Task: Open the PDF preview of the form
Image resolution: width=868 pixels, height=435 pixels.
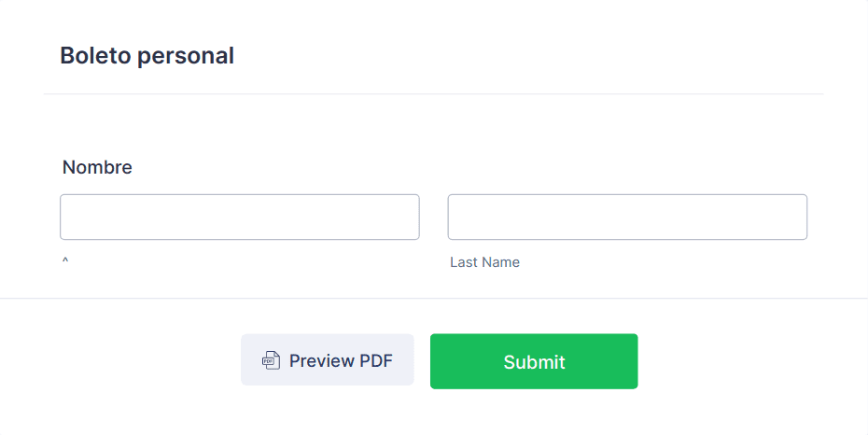Action: [x=327, y=360]
